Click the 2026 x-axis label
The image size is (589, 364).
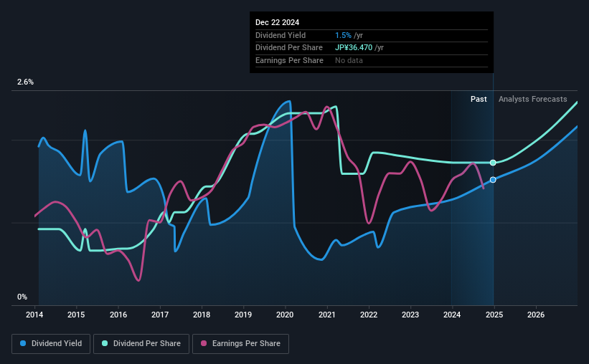click(x=536, y=315)
